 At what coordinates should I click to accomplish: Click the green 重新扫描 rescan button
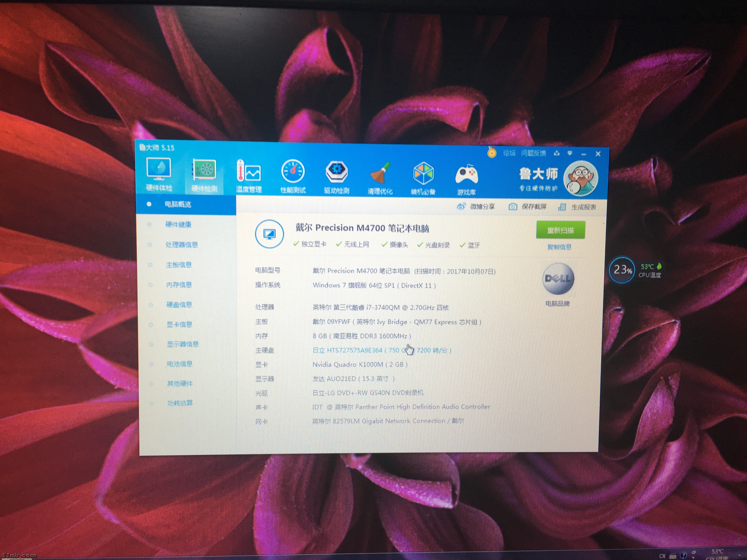click(x=561, y=230)
